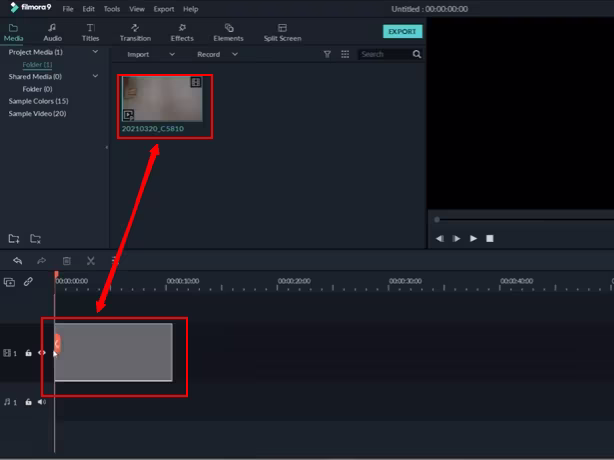Open the Tools menu
Image resolution: width=614 pixels, height=460 pixels.
112,9
